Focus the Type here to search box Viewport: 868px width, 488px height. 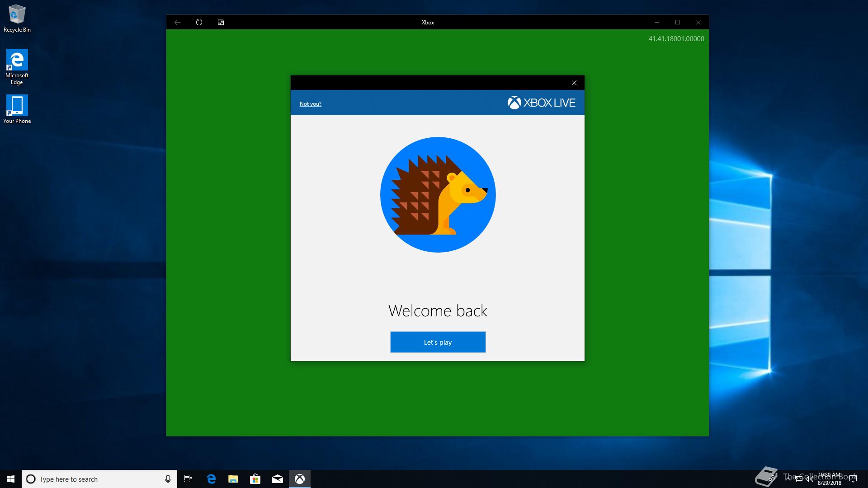point(99,479)
